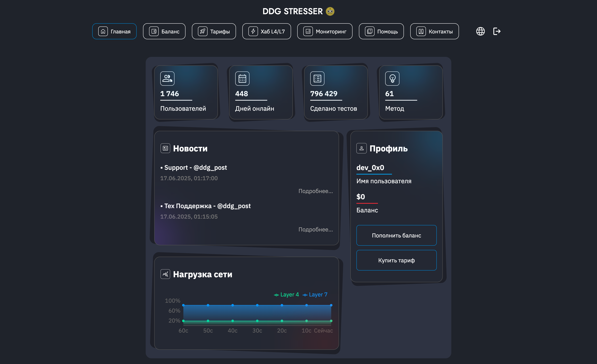Click the Layer 7 data point at Сейчас

[x=331, y=305]
